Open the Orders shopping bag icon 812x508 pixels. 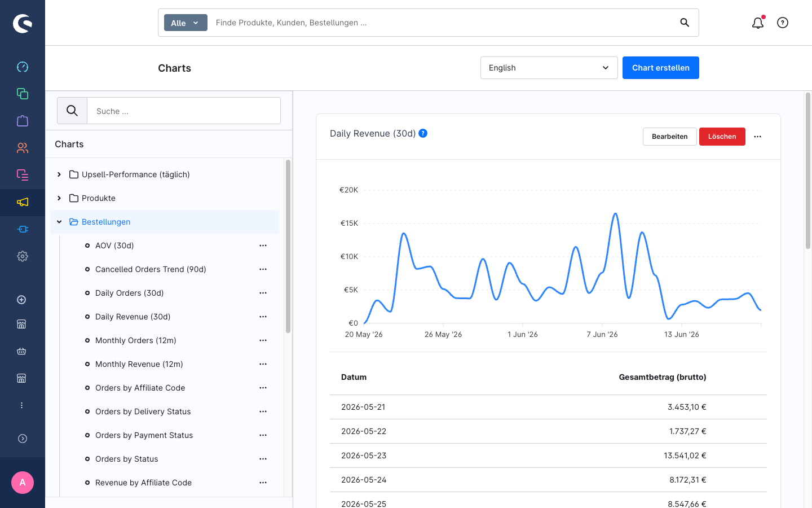click(23, 121)
